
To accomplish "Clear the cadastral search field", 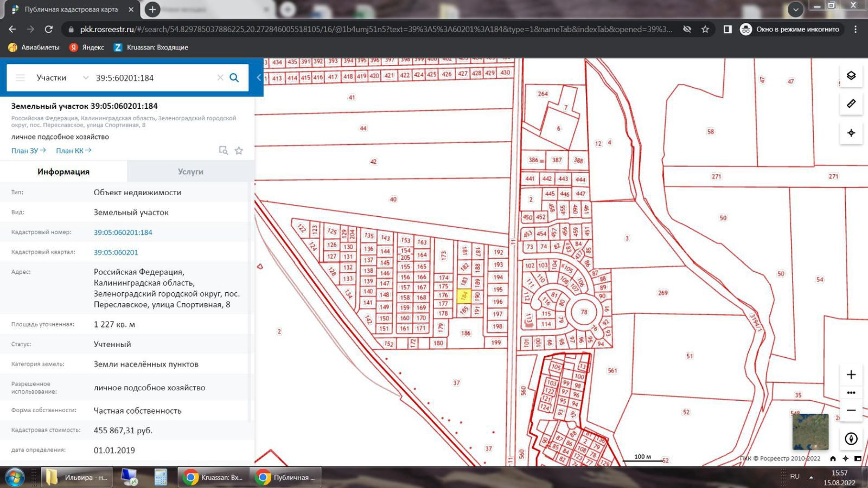I will [x=220, y=78].
